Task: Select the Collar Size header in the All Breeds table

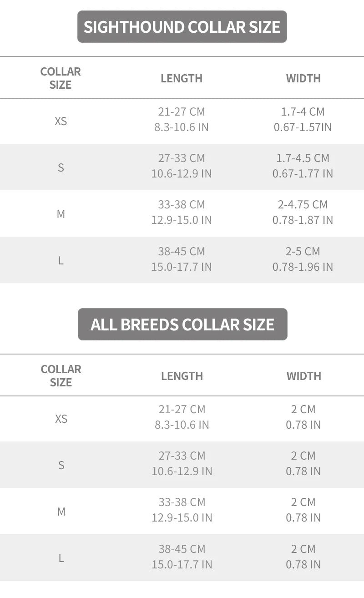Action: pos(61,376)
